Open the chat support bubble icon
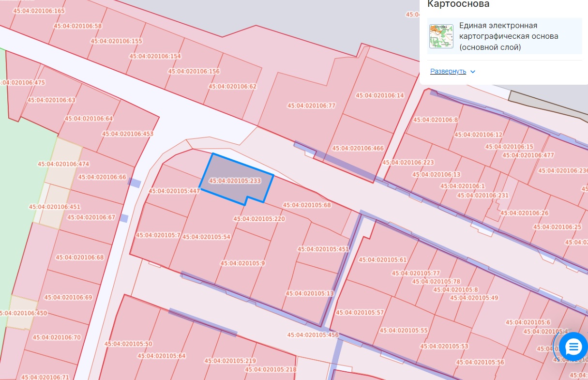The width and height of the screenshot is (588, 380). coord(573,347)
